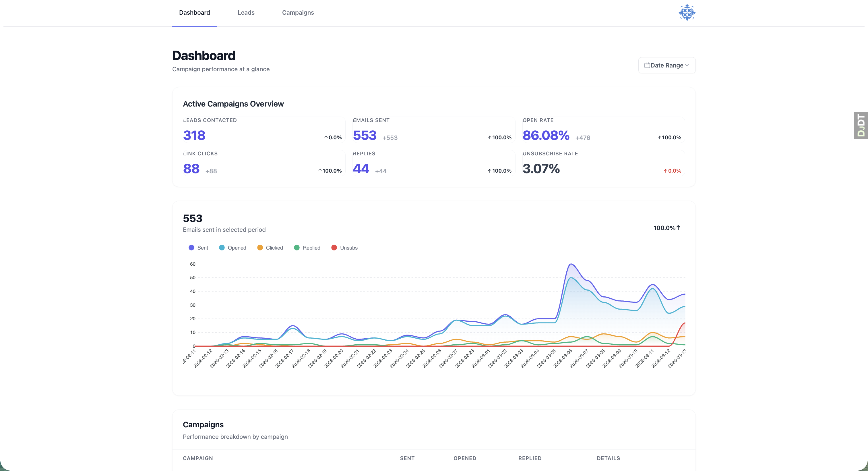Click the Clicked legend dot icon
This screenshot has width=868, height=471.
click(x=260, y=248)
